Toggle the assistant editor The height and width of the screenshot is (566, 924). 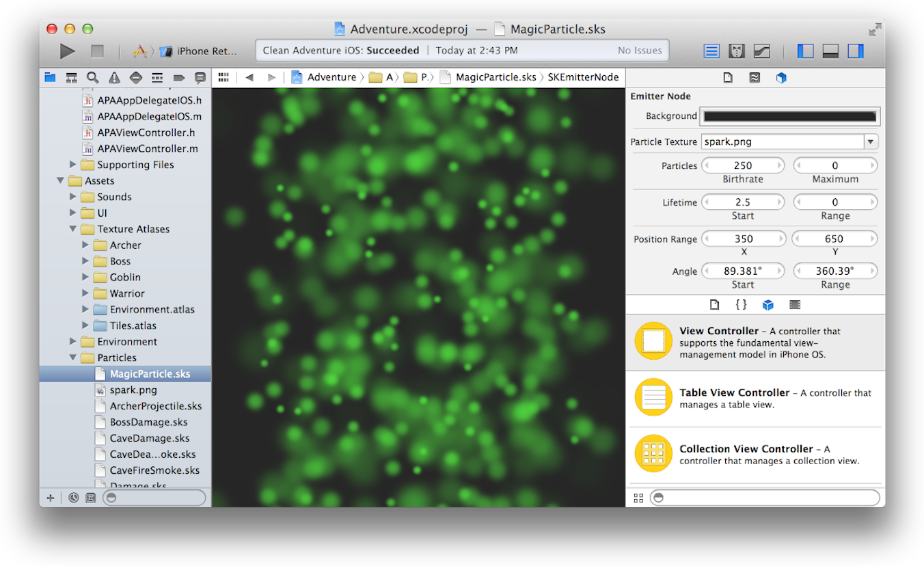(x=737, y=51)
